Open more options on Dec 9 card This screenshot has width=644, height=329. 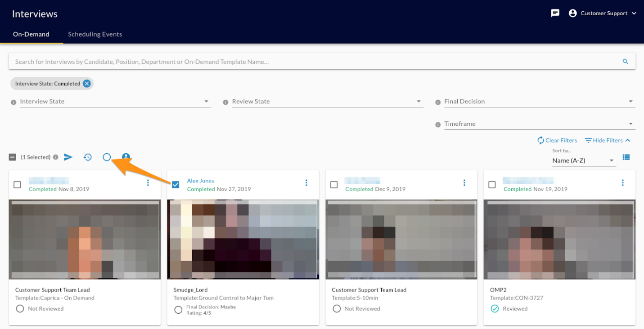click(x=464, y=182)
